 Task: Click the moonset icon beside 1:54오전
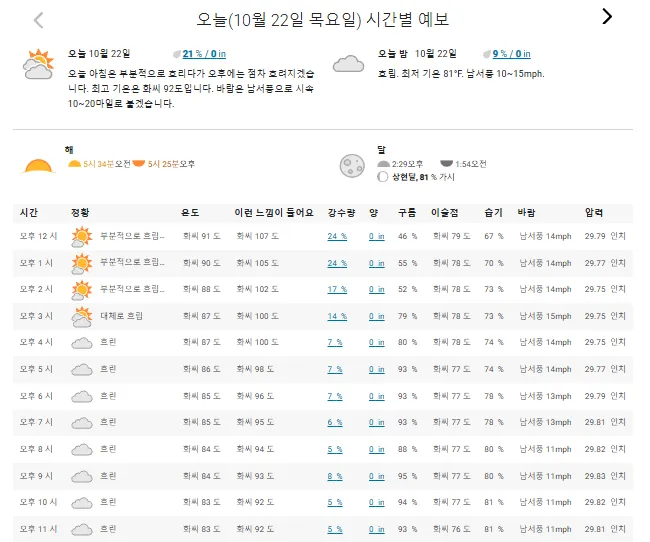click(446, 164)
